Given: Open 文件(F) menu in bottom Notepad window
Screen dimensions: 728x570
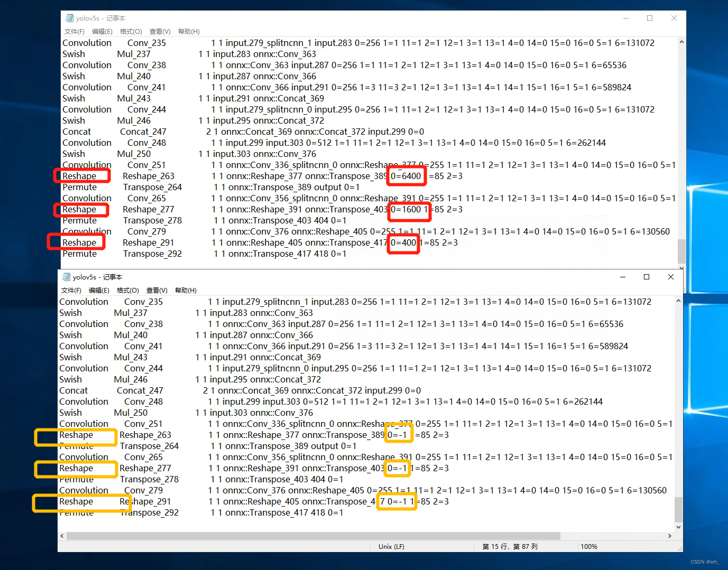Looking at the screenshot, I should (71, 291).
